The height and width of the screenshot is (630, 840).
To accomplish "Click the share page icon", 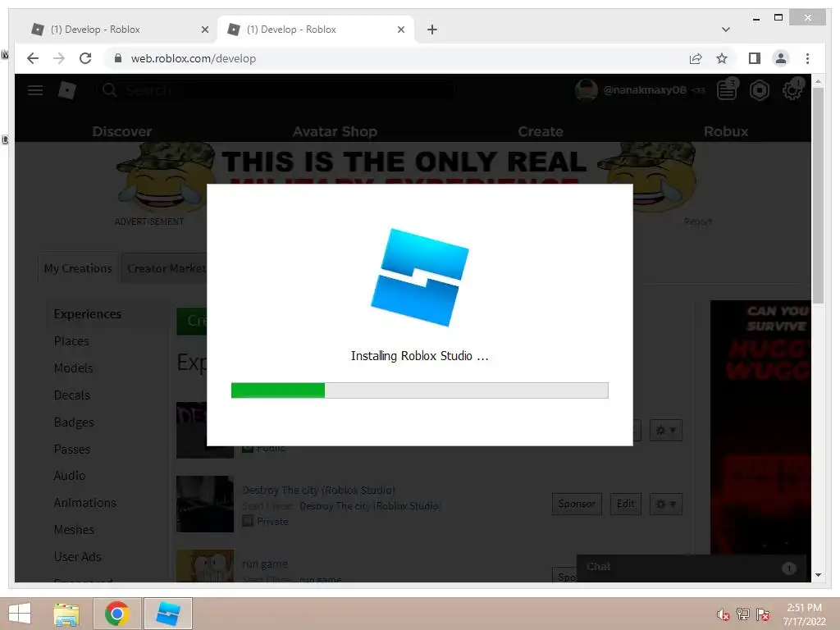I will (696, 58).
